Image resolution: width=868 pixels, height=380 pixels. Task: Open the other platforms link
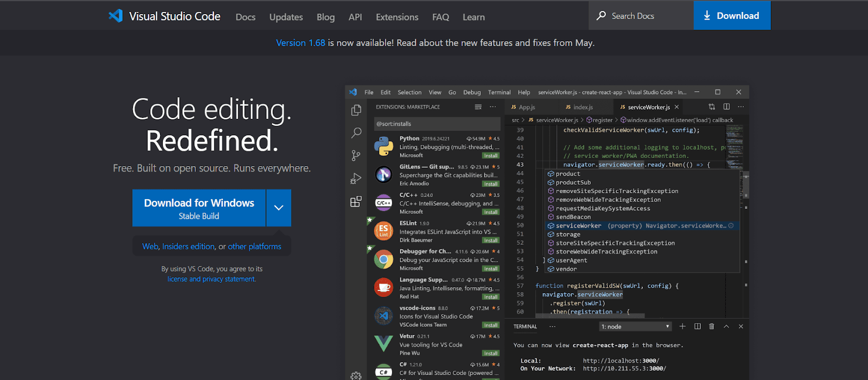point(254,246)
